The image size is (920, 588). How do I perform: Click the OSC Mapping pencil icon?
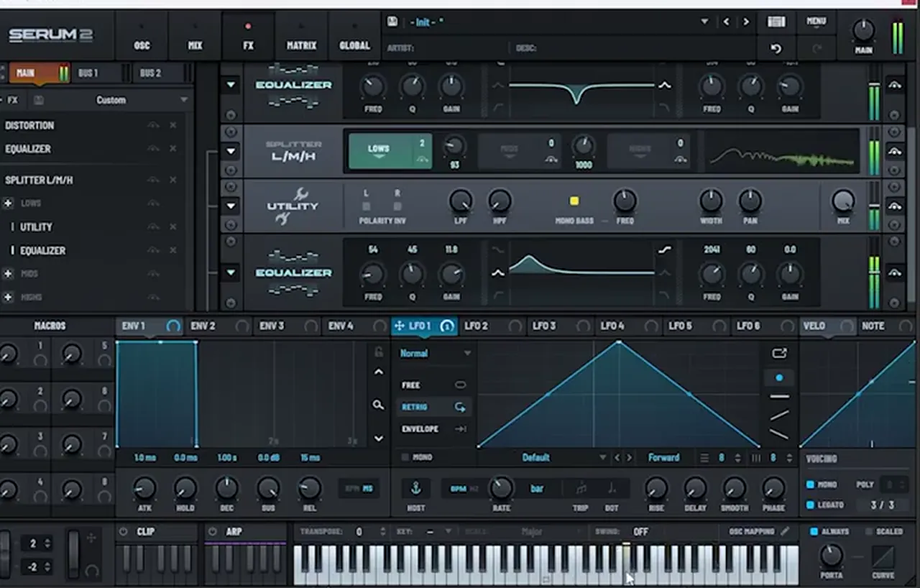[x=785, y=531]
